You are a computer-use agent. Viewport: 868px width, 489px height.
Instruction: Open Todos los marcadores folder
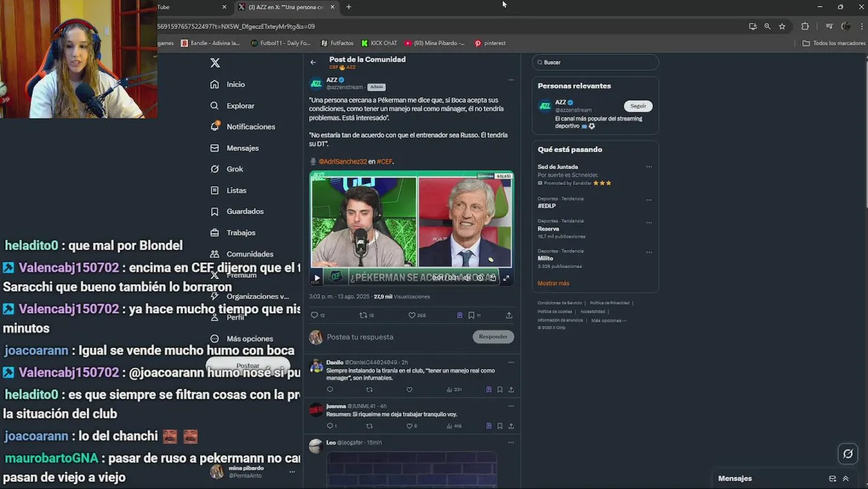(833, 43)
